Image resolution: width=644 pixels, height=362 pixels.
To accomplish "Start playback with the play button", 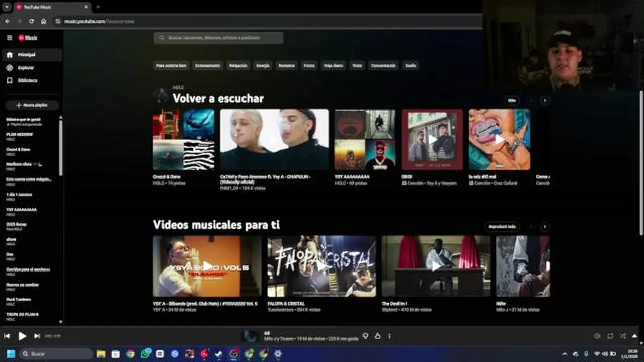I will [22, 336].
